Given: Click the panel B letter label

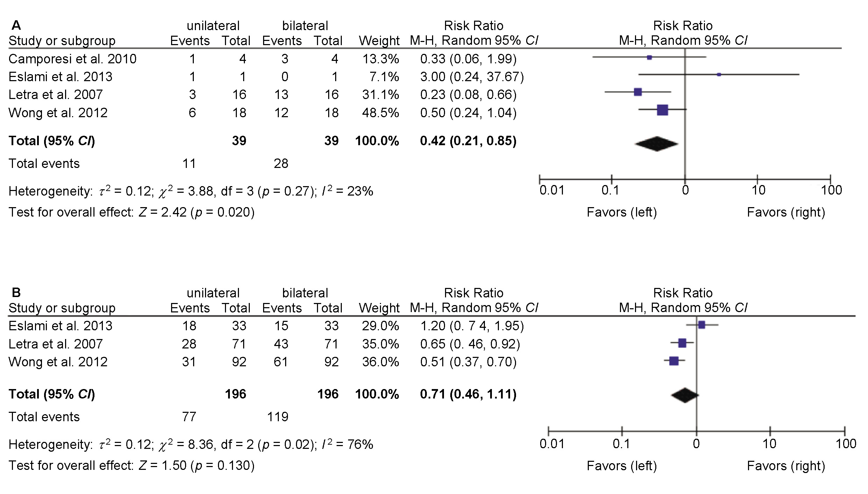Looking at the screenshot, I should pos(16,292).
